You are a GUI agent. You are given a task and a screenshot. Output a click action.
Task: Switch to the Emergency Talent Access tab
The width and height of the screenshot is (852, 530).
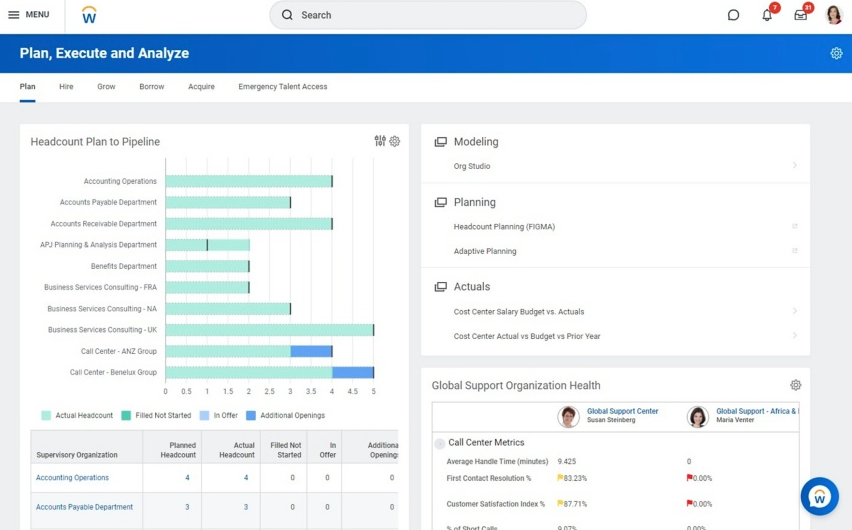283,86
